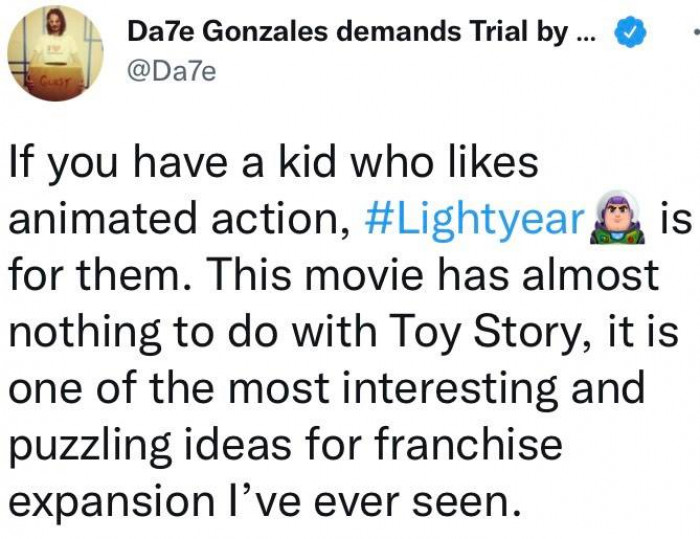
Task: Click the word "movie" in the tweet
Action: pyautogui.click(x=341, y=272)
